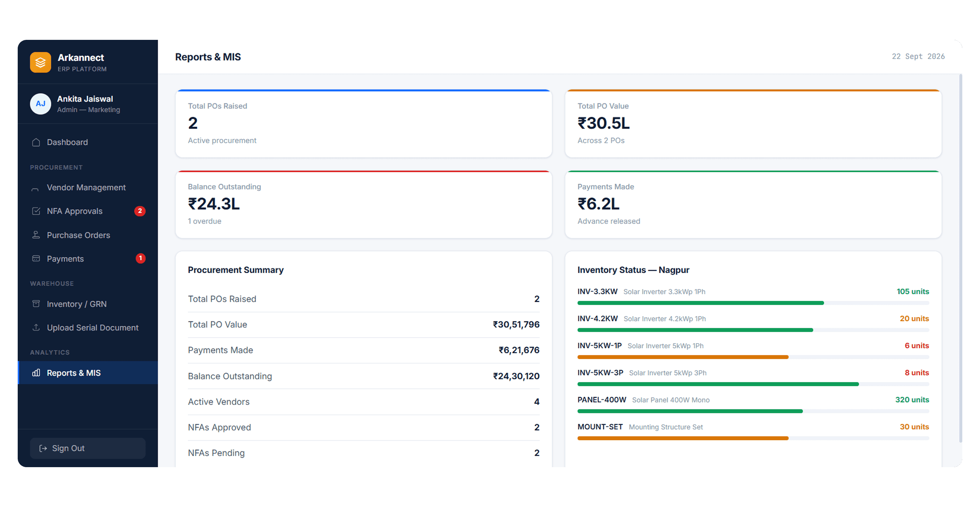Click the 'INV-4.2KW' item code

tap(598, 319)
